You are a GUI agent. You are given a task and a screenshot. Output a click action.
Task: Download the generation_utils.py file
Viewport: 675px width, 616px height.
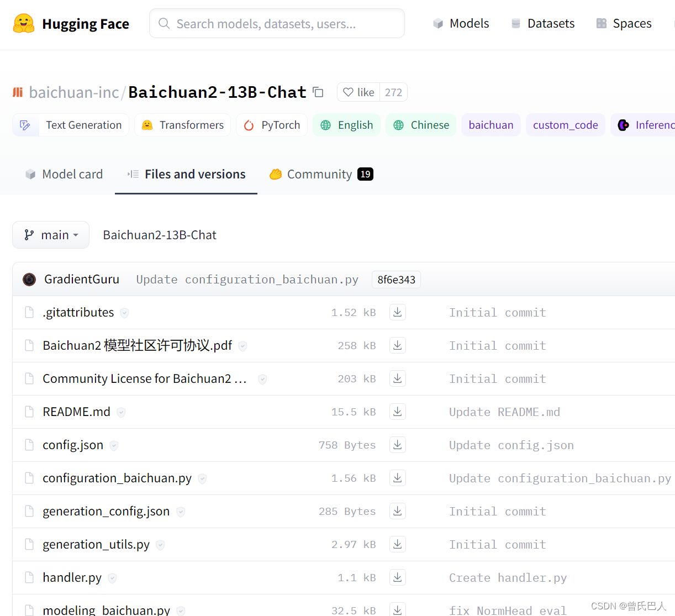[398, 544]
